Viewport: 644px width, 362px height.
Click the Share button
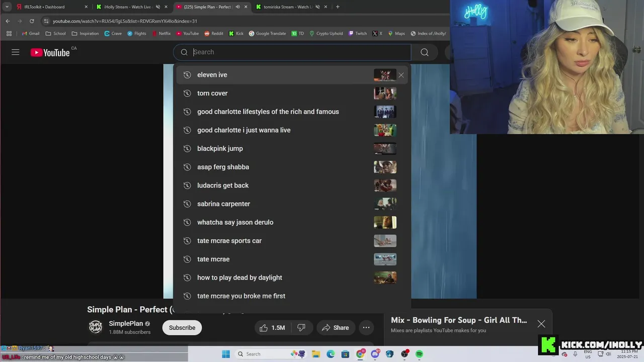tap(335, 328)
